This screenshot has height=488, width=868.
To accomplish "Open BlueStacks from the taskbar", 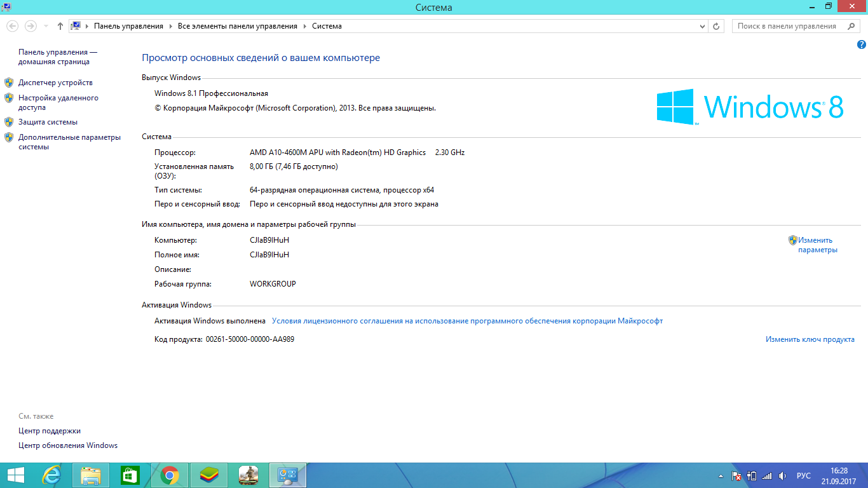I will [209, 475].
